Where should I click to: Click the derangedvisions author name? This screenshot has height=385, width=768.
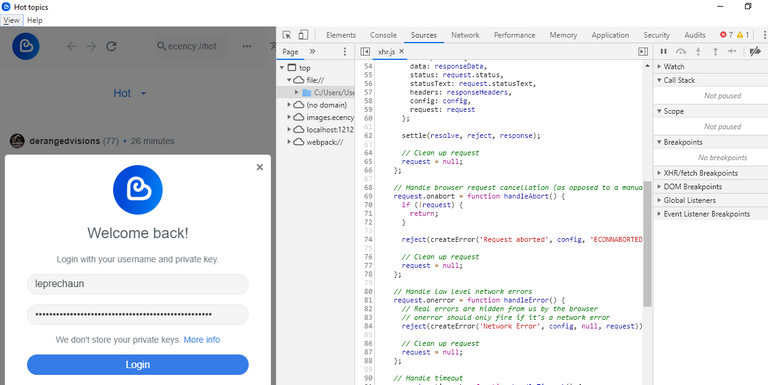(x=65, y=141)
